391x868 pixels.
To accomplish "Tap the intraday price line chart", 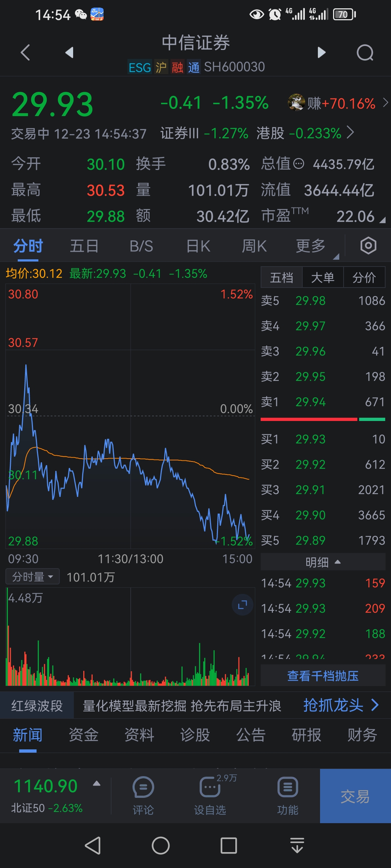I will click(130, 416).
